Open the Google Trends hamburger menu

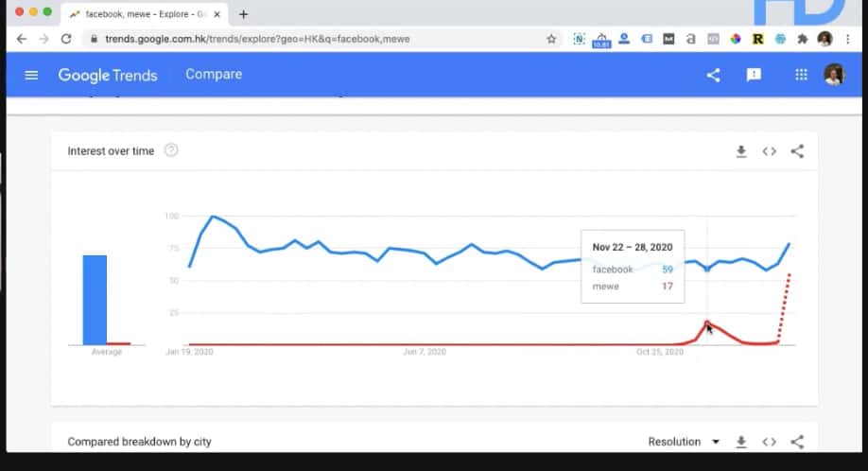[x=31, y=75]
